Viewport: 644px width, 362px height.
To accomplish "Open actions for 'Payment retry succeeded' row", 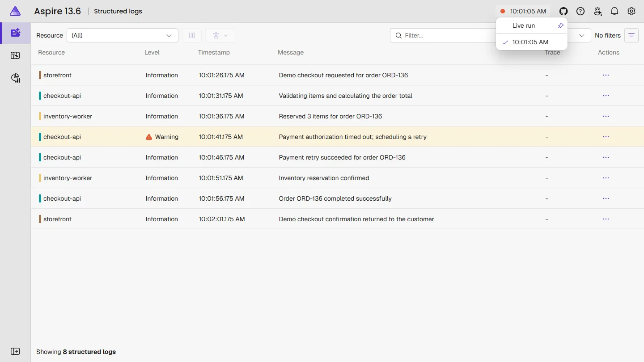I will click(606, 157).
